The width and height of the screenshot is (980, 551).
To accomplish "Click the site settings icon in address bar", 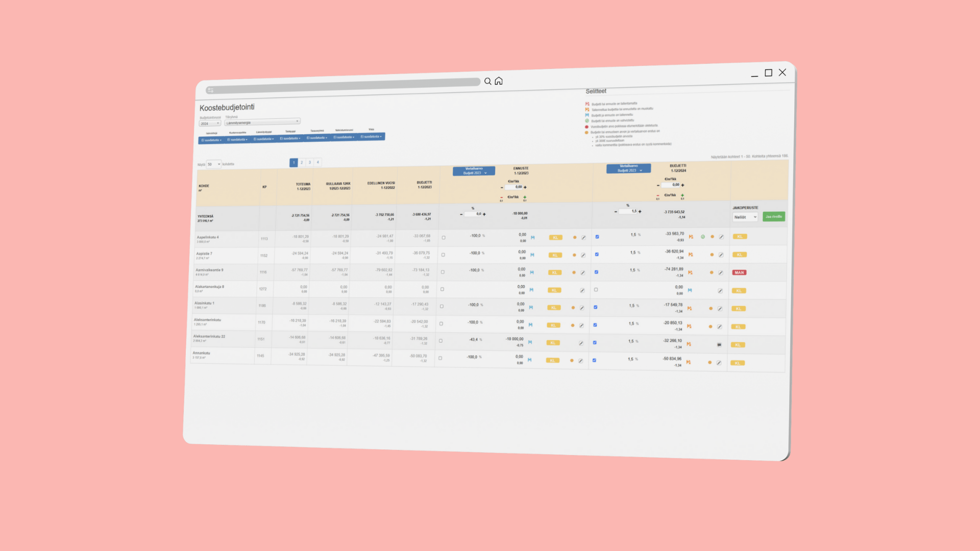I will click(210, 90).
